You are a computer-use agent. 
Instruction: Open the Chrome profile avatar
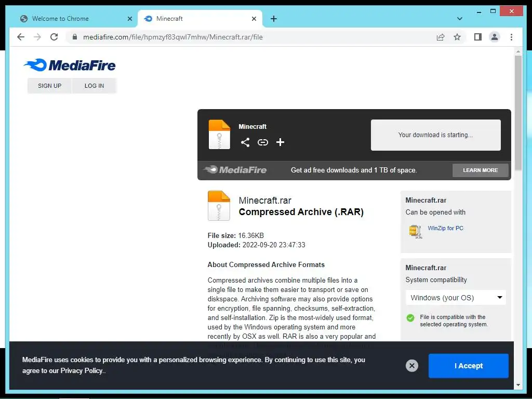coord(495,37)
